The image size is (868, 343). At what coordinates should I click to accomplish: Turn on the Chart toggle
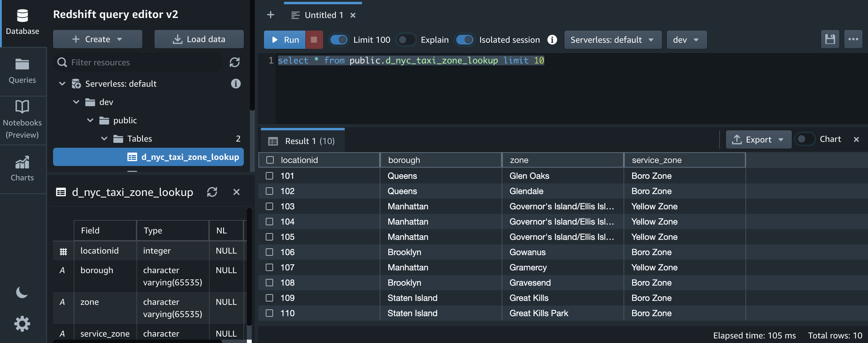click(805, 139)
